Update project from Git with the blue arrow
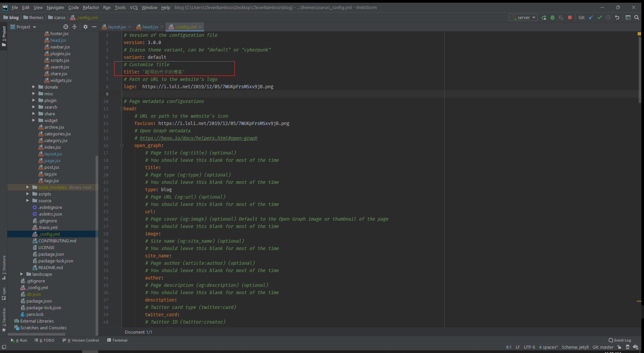The image size is (644, 353). 591,17
